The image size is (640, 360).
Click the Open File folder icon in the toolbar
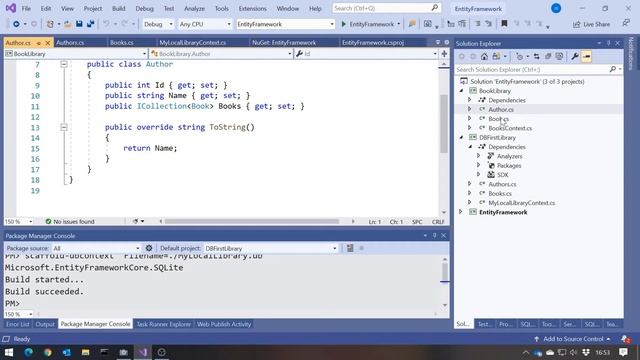click(x=68, y=24)
